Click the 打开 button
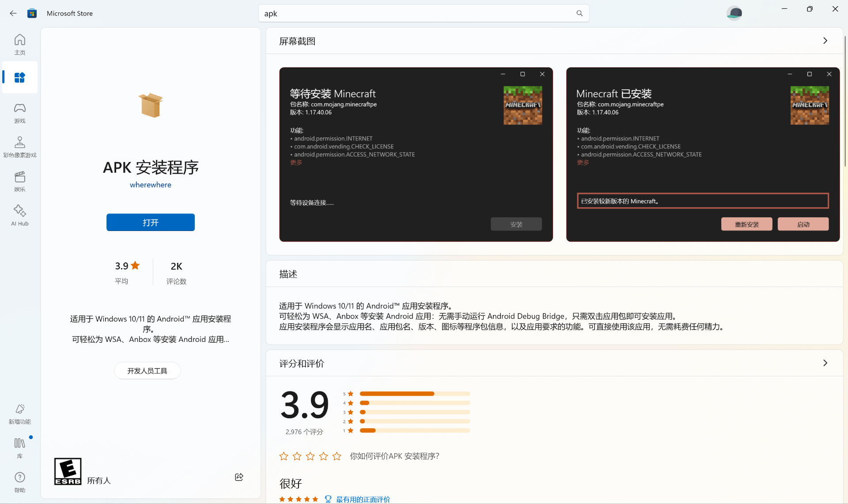848x504 pixels. click(151, 222)
